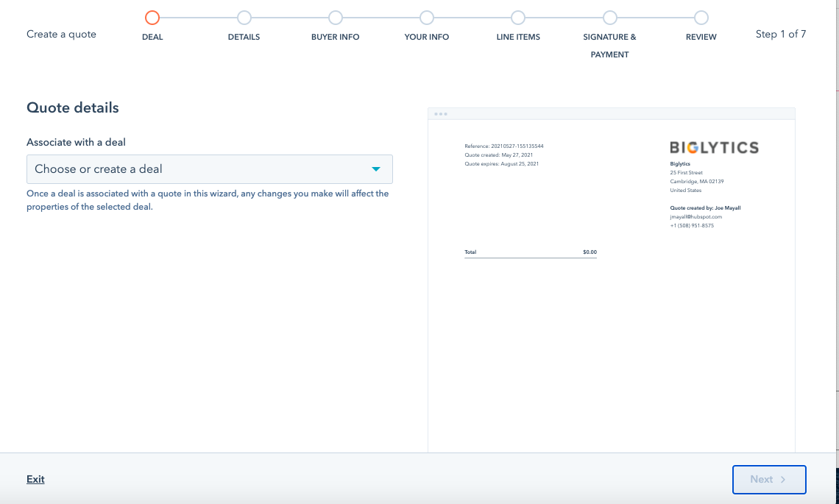839x504 pixels.
Task: Click 'Quote expires: August 25, 2021' text
Action: pyautogui.click(x=502, y=164)
